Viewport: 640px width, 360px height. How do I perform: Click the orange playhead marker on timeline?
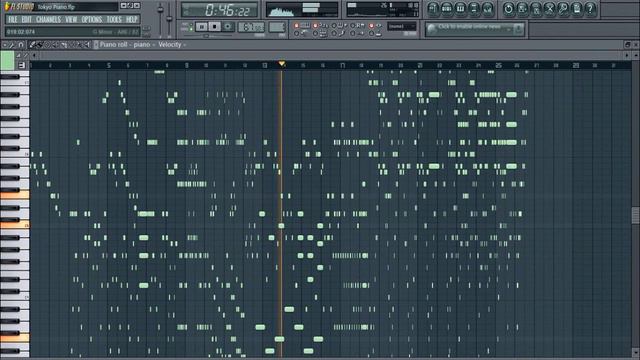pyautogui.click(x=282, y=64)
